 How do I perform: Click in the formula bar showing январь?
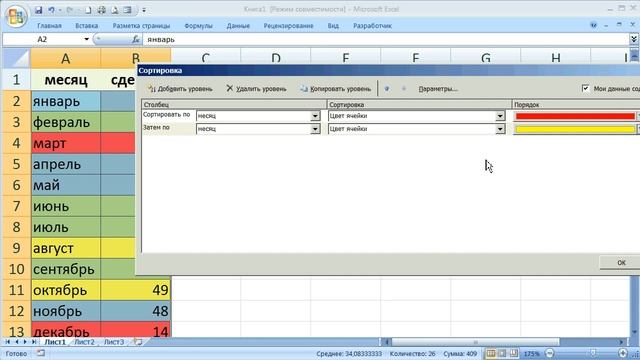(x=386, y=39)
